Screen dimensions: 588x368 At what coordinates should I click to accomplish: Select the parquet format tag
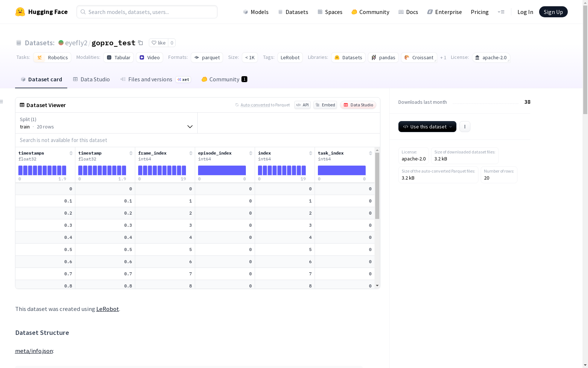[x=207, y=57]
